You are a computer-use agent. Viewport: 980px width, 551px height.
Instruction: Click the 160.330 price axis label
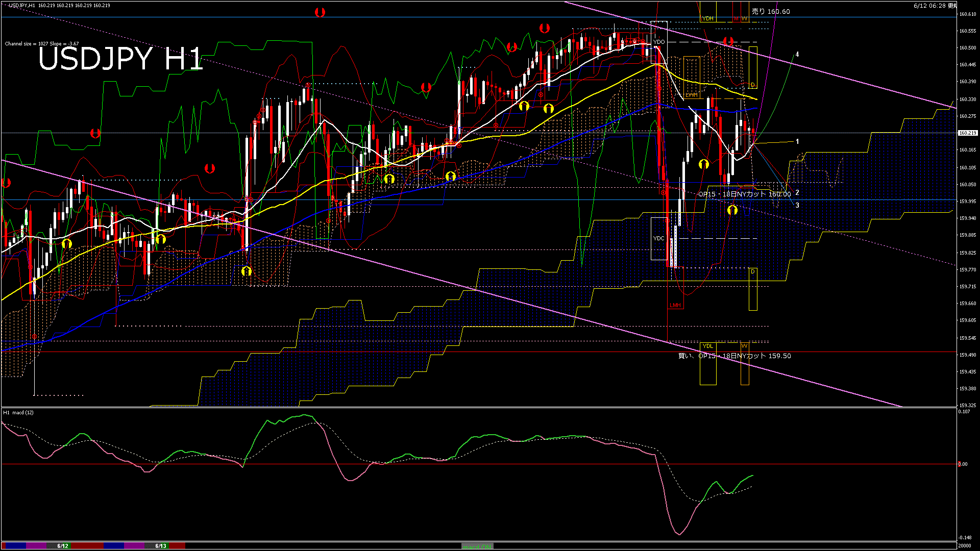[x=967, y=99]
